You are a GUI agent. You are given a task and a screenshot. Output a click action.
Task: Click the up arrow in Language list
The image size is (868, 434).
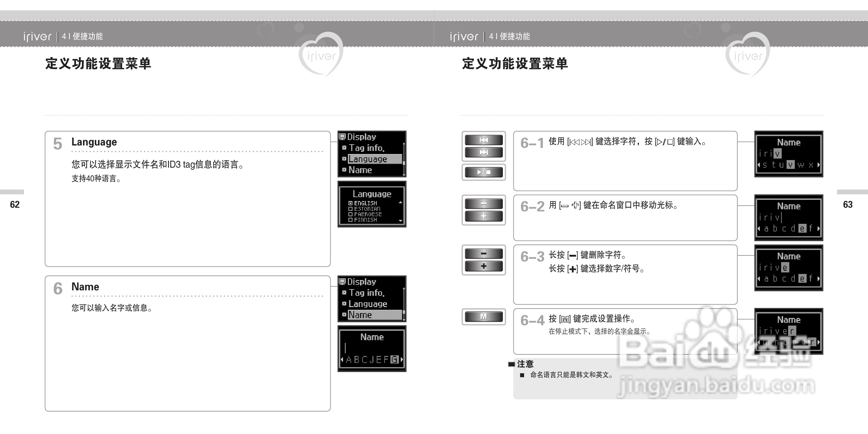(x=401, y=203)
